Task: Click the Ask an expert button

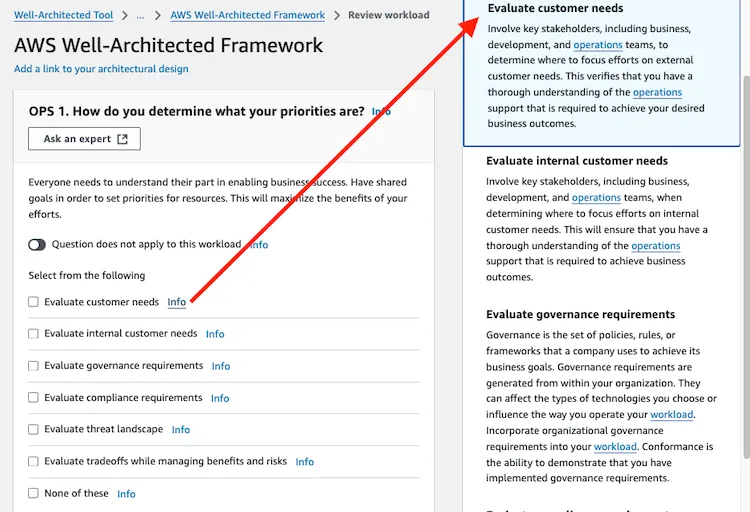Action: click(x=84, y=139)
